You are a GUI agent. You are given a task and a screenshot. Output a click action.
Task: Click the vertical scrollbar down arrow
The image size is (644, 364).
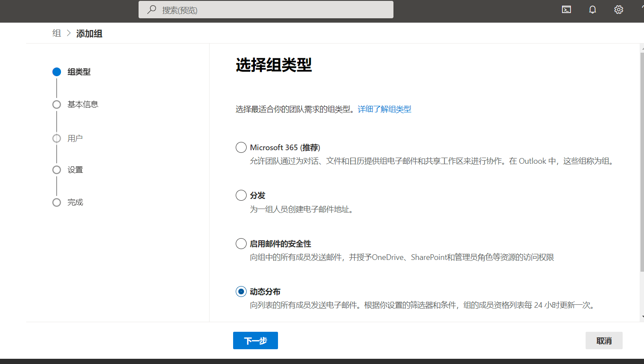(x=642, y=317)
